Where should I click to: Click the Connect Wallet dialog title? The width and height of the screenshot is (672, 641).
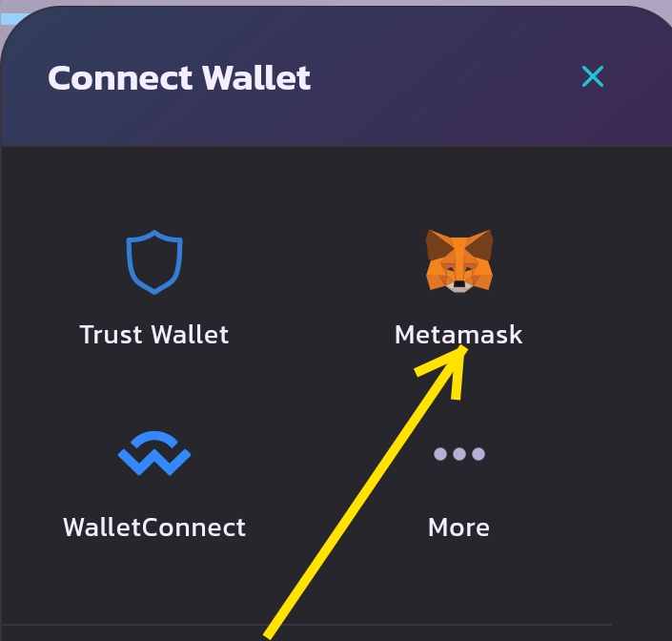coord(179,77)
